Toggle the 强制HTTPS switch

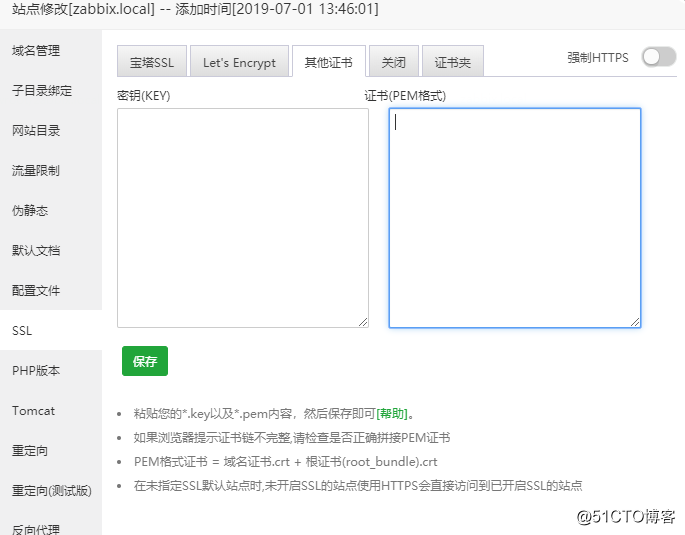point(659,57)
